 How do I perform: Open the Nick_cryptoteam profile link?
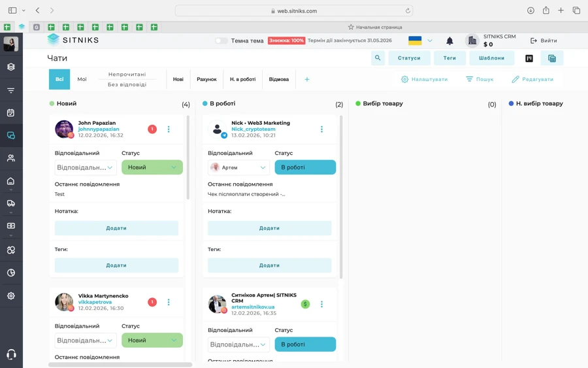click(x=253, y=129)
